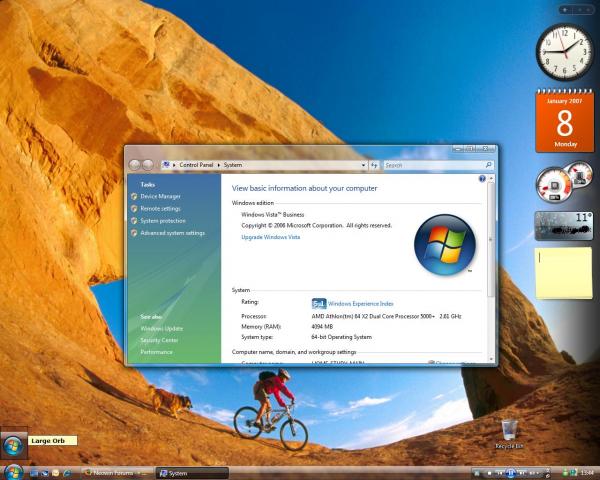The height and width of the screenshot is (480, 600).
Task: Click the Control Panel icon in address bar
Action: [x=166, y=165]
